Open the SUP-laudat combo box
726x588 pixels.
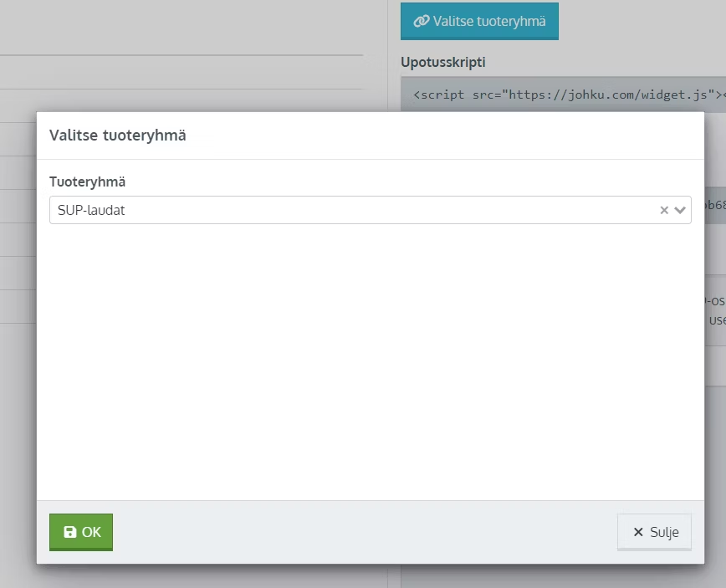370,210
